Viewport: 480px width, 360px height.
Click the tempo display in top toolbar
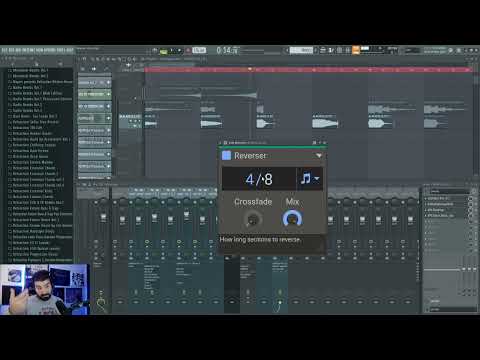[x=199, y=50]
